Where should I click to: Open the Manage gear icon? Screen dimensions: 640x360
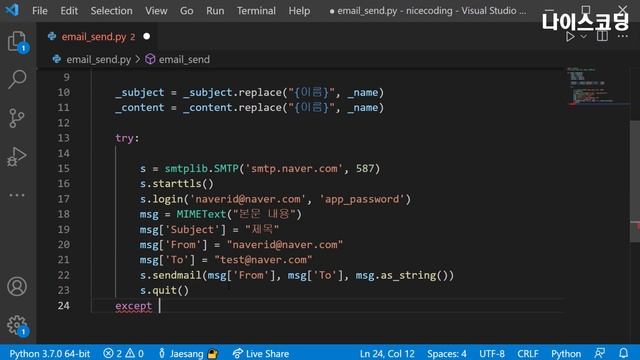[x=17, y=325]
